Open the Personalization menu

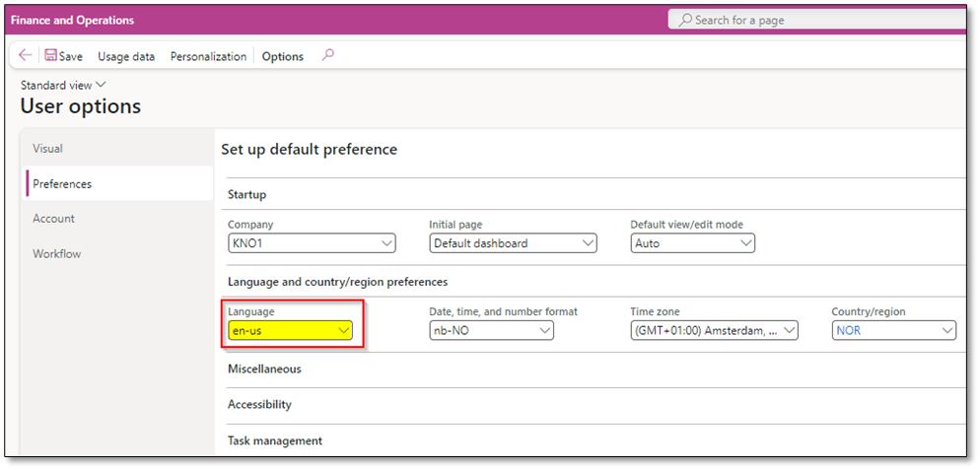point(208,56)
